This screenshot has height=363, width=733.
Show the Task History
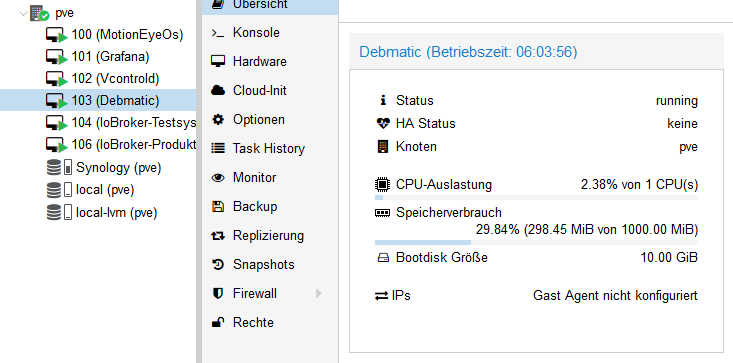click(x=270, y=149)
